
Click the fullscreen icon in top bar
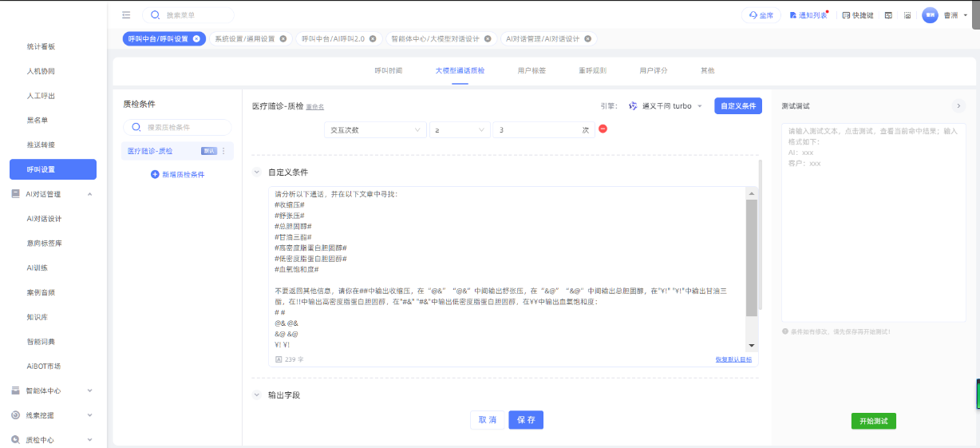coord(907,15)
